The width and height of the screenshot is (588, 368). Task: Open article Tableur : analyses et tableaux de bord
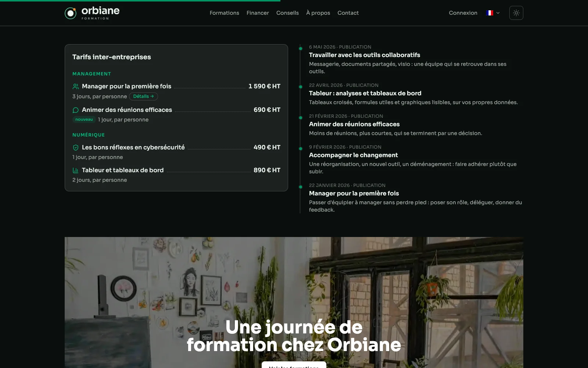click(x=365, y=93)
